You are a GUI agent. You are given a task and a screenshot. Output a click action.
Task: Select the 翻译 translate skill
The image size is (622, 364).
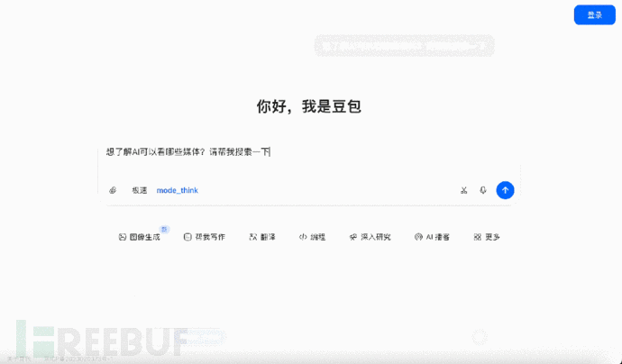(x=262, y=237)
